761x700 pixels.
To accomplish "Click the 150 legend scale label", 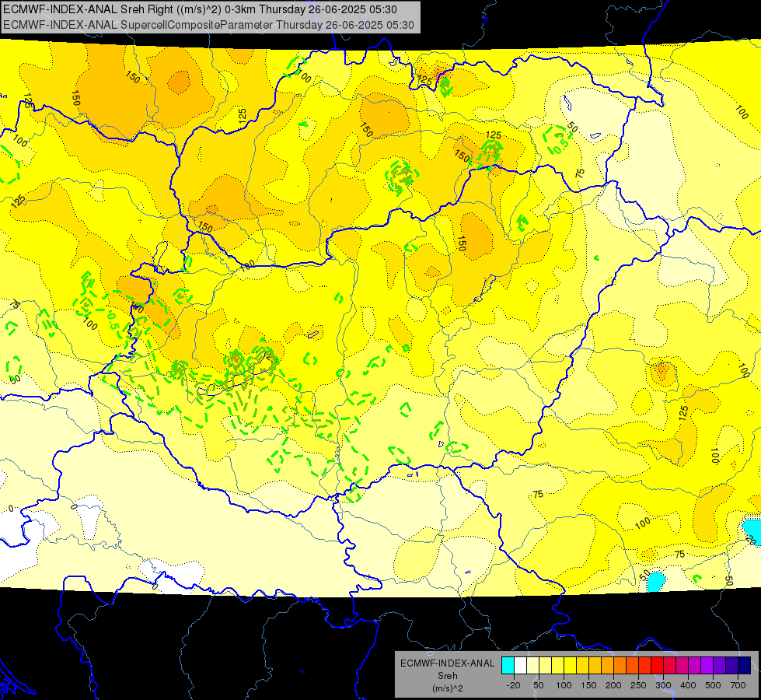I will point(588,685).
